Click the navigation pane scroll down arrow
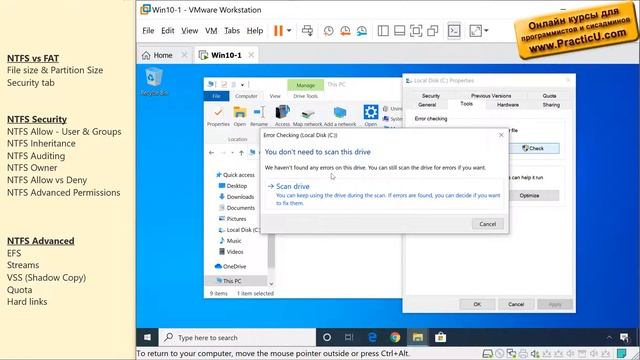This screenshot has height=360, width=640. point(271,283)
